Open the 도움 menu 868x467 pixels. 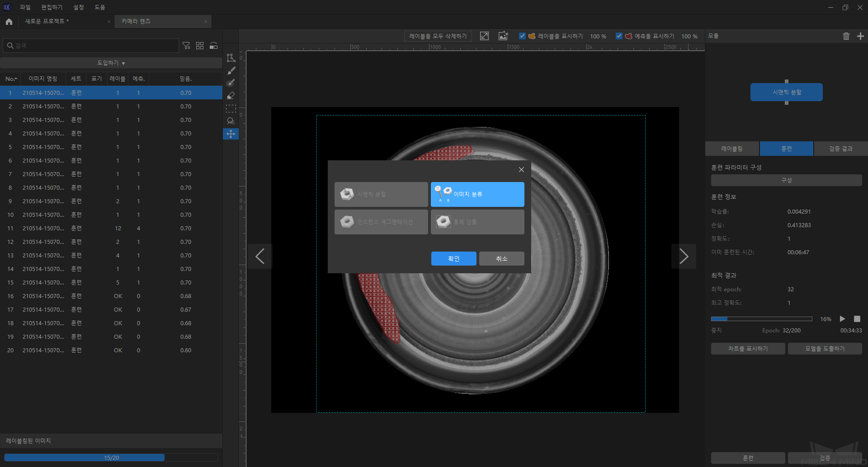pos(100,7)
